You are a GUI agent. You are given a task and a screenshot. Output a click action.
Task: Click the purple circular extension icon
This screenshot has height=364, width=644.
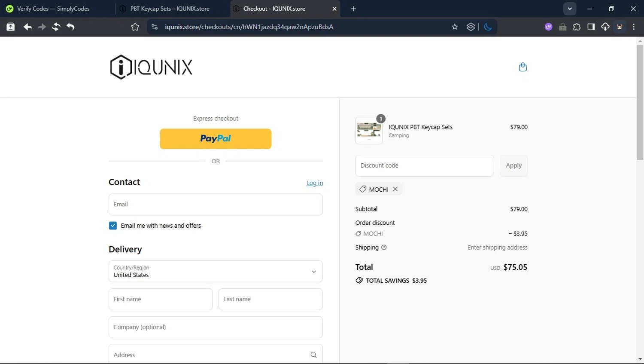548,27
